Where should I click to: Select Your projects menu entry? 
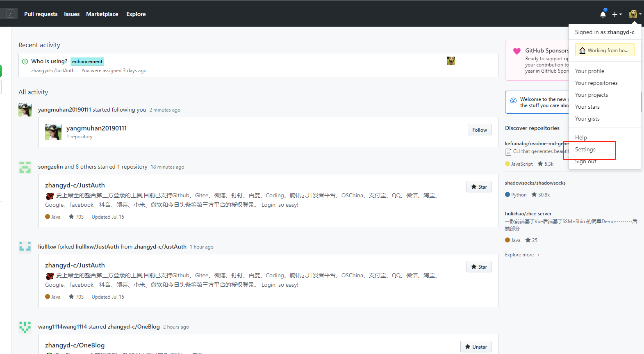[591, 95]
